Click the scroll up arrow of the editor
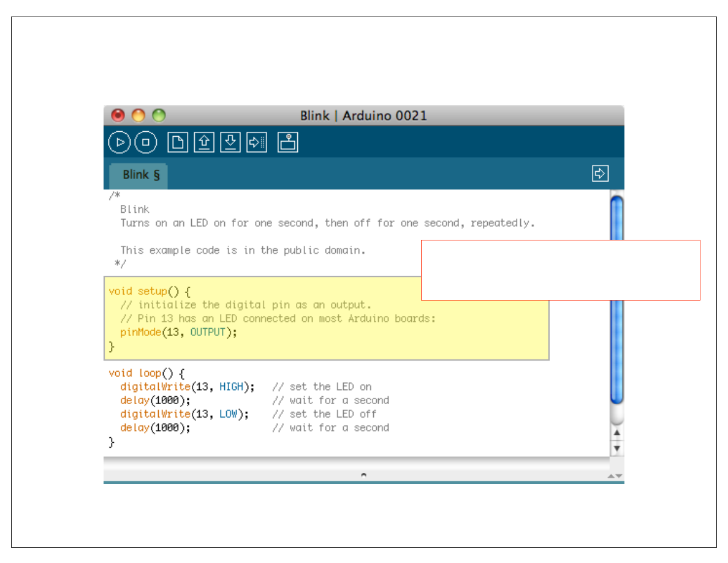Image resolution: width=728 pixels, height=563 pixels. pos(617,433)
